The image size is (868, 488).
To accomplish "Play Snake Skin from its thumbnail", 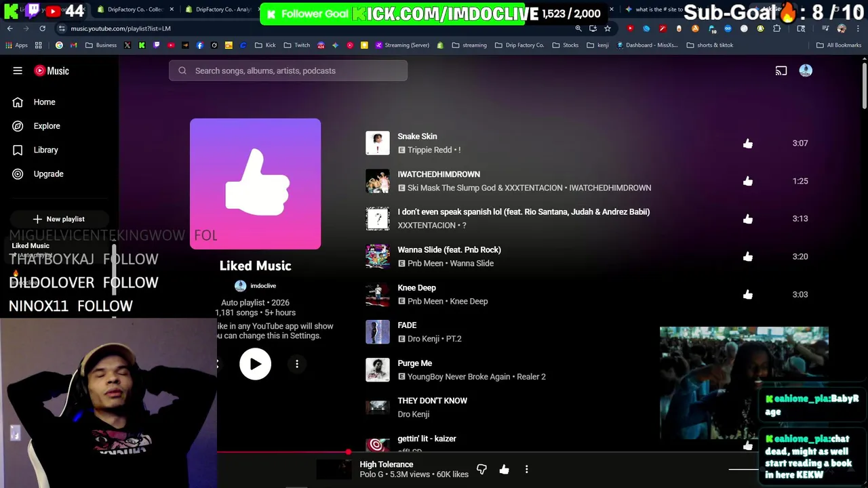I will click(378, 143).
